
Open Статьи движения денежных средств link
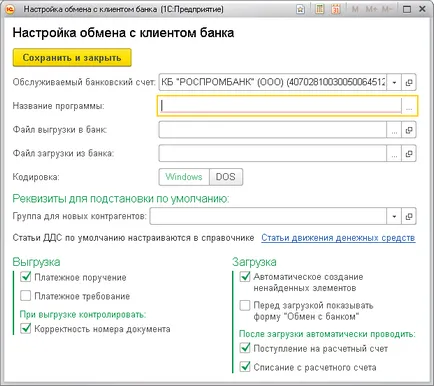point(338,238)
